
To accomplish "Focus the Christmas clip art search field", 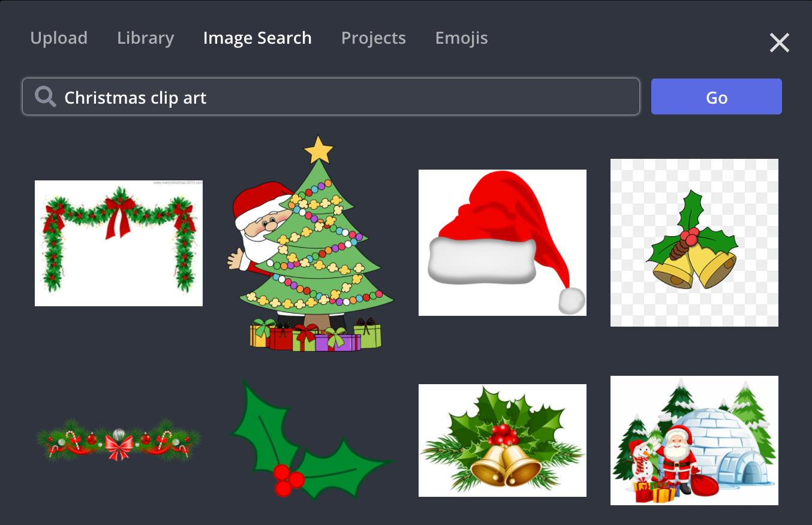I will coord(348,96).
